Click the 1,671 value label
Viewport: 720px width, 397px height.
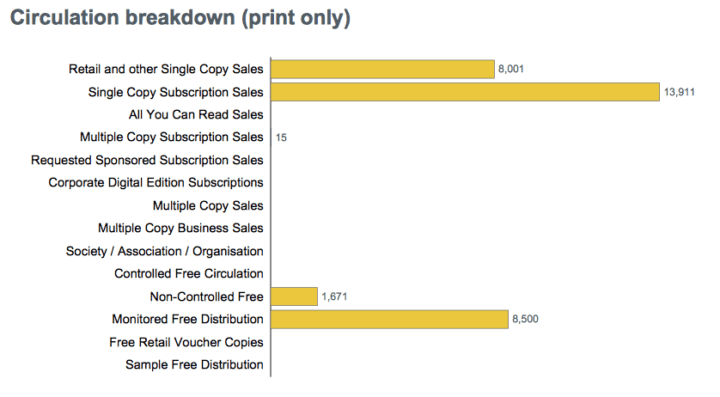tap(334, 296)
